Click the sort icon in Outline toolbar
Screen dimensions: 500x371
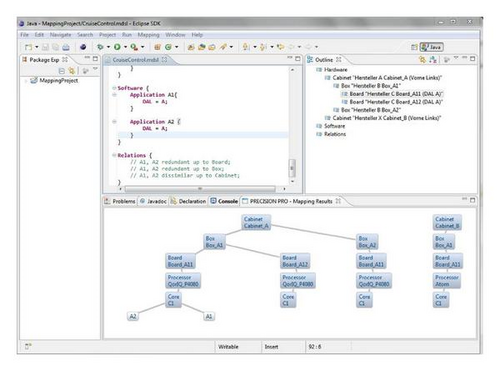(433, 59)
